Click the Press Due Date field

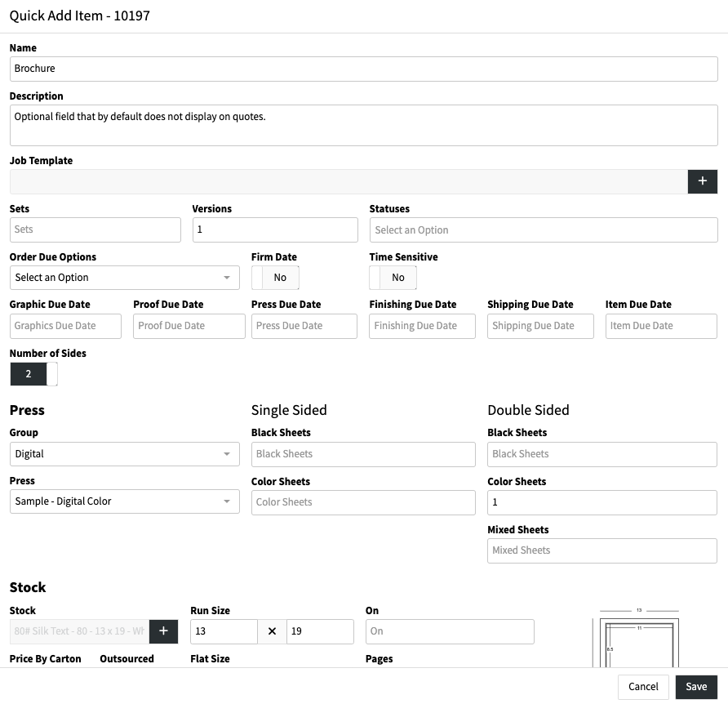(x=304, y=326)
